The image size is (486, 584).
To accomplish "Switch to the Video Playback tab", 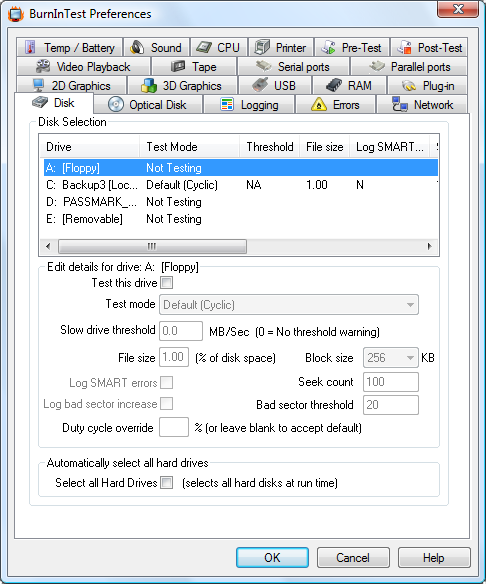I will (84, 67).
